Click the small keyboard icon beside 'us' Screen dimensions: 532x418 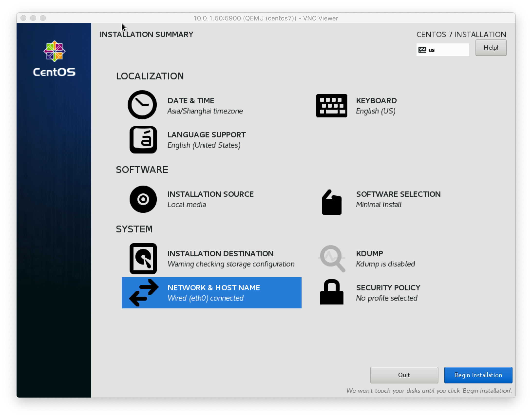[422, 50]
